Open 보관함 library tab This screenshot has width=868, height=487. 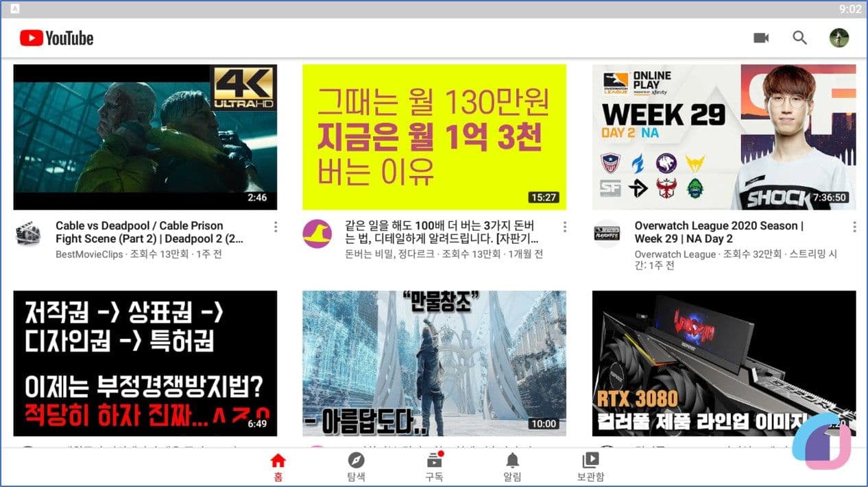[x=590, y=468]
